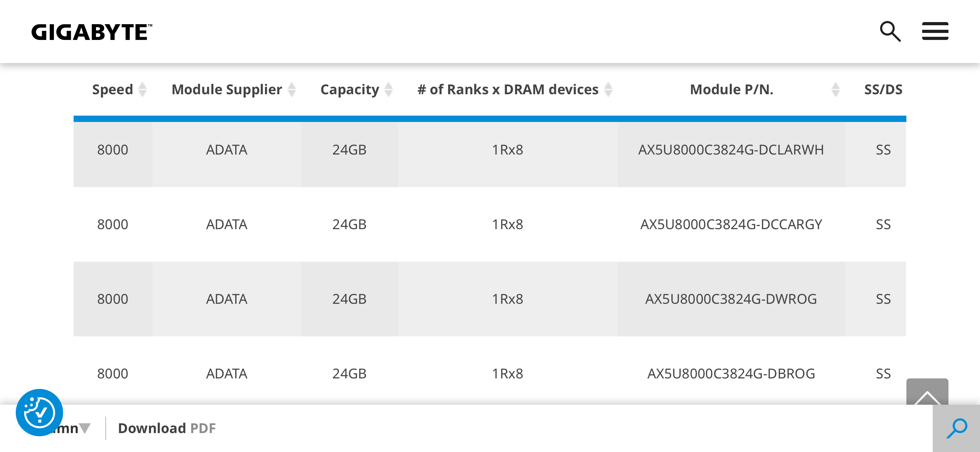Click the GIGABYTE logo

coord(92,32)
